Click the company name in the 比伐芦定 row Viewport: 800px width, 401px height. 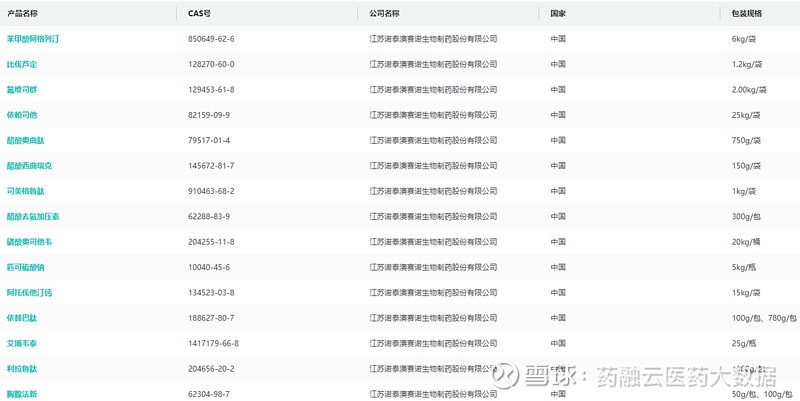[x=433, y=64]
